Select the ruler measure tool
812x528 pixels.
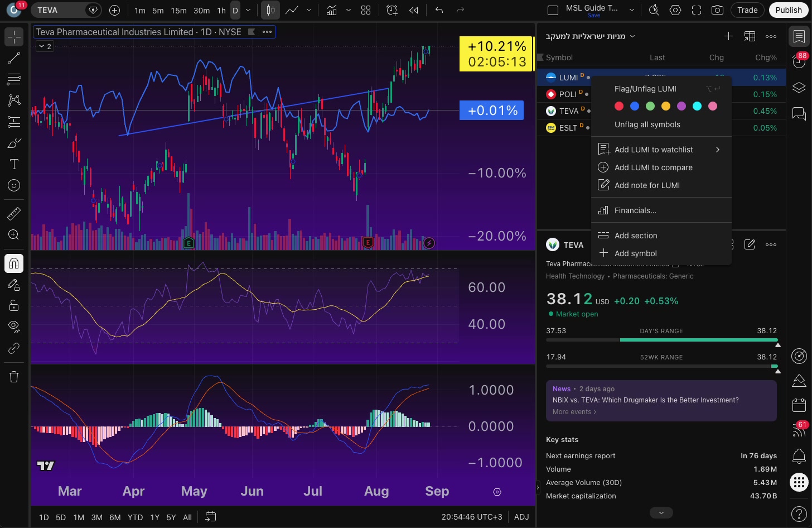tap(14, 213)
